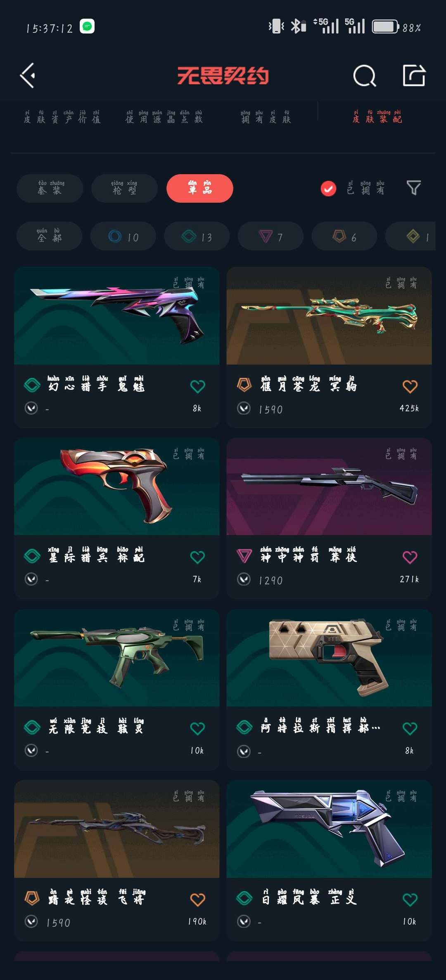This screenshot has width=446, height=980.
Task: Open the search magnifier icon
Action: [365, 76]
